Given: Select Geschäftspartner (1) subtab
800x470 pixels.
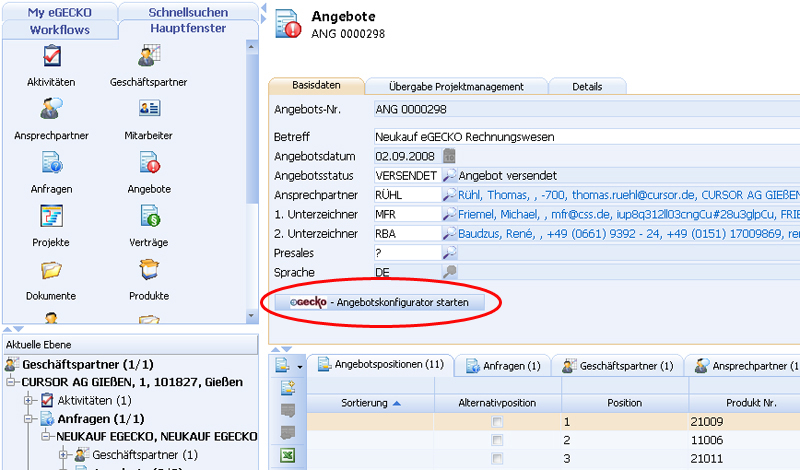Looking at the screenshot, I should pyautogui.click(x=617, y=366).
